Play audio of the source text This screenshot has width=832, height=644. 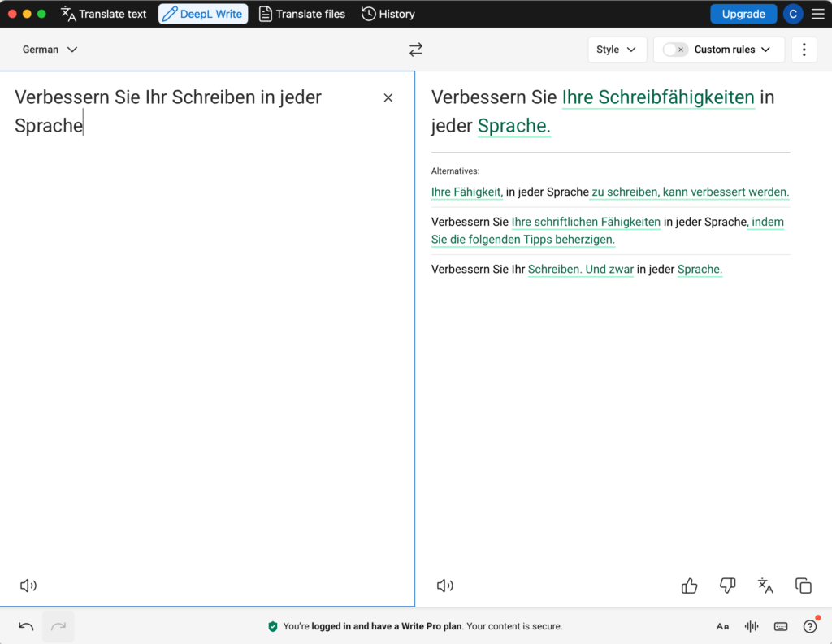pyautogui.click(x=28, y=586)
